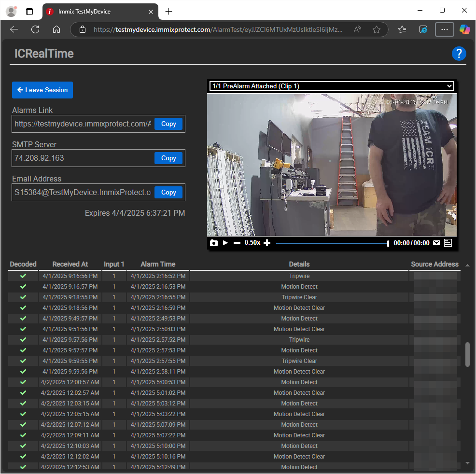
Task: Click the video preview frame
Action: 332,165
